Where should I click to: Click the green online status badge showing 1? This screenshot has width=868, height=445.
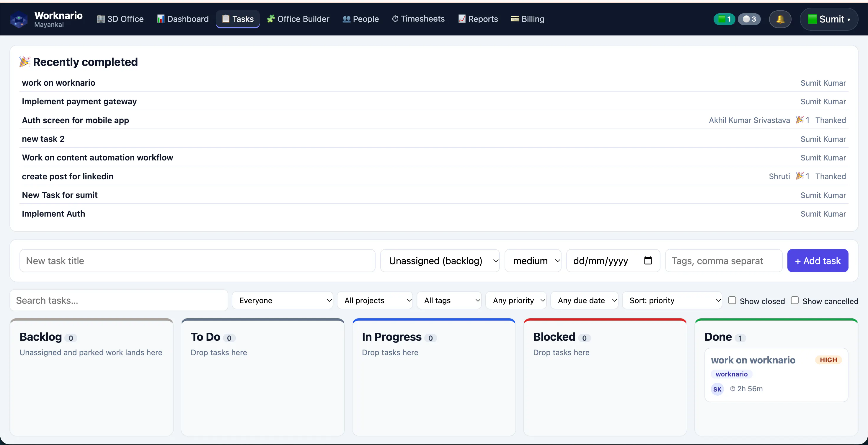pos(724,19)
